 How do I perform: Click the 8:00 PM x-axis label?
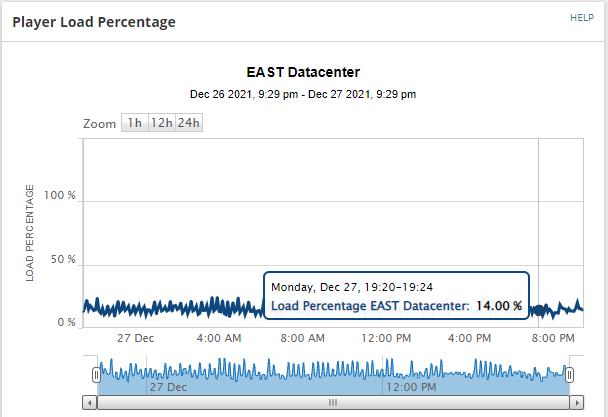pos(553,339)
